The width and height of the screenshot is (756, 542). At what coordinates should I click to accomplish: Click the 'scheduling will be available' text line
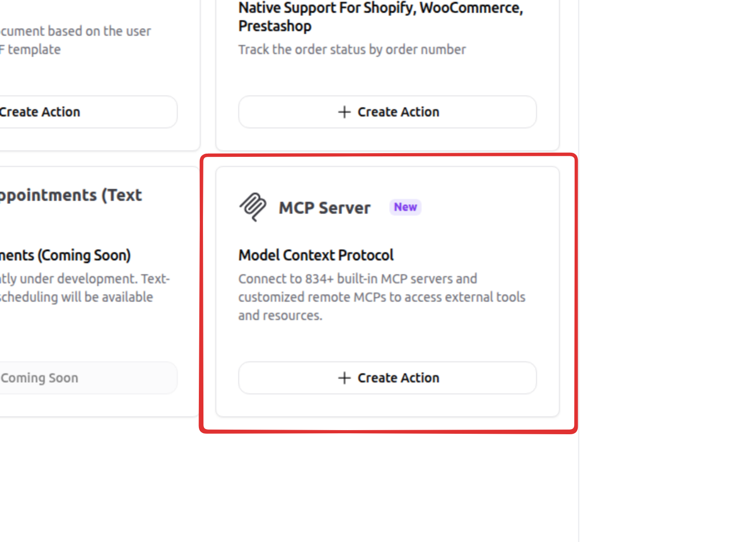(x=77, y=297)
